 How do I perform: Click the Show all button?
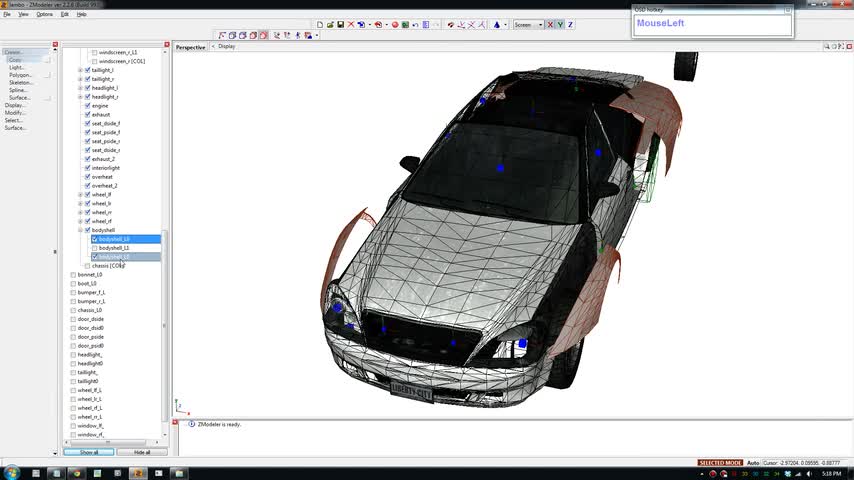89,452
